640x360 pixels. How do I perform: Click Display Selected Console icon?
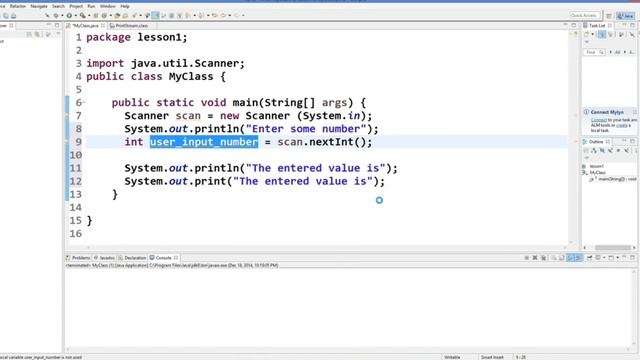(x=598, y=258)
